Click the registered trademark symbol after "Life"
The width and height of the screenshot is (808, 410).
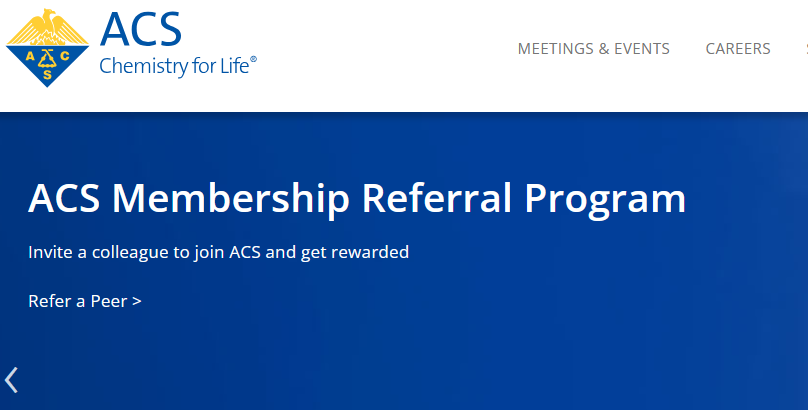tap(254, 61)
